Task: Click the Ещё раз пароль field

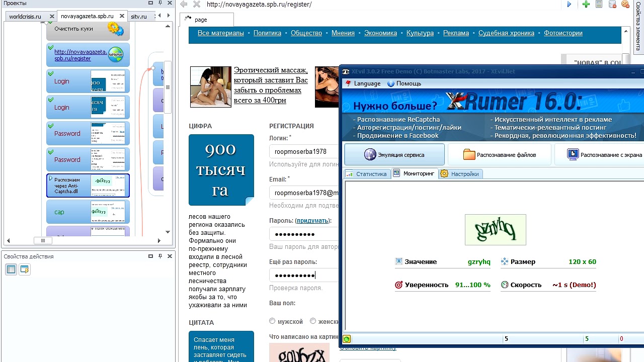Action: 305,275
